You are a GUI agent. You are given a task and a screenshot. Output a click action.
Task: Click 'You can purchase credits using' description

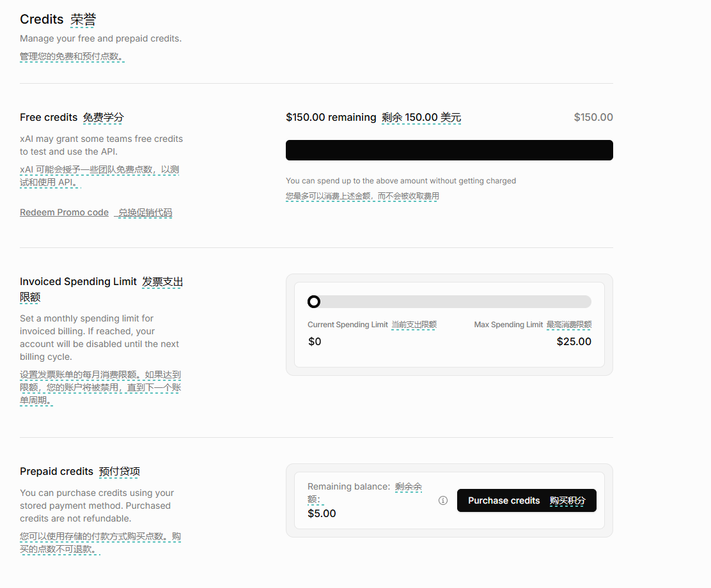point(97,506)
